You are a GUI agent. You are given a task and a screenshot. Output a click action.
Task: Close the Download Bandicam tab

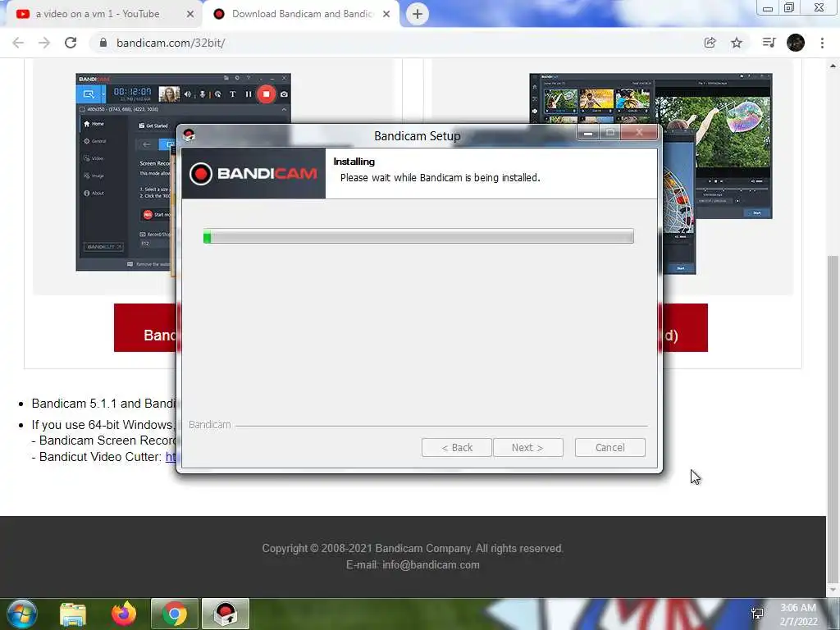(x=386, y=14)
